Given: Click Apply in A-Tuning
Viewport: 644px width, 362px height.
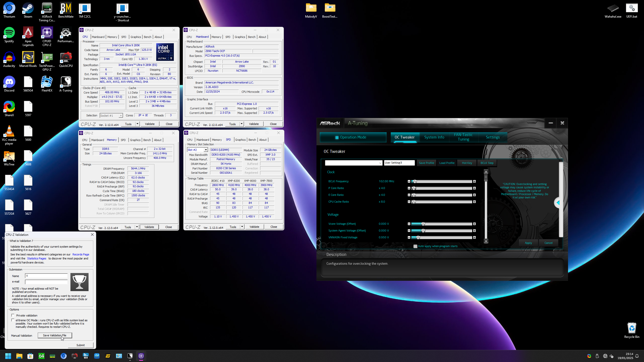Looking at the screenshot, I should (x=528, y=243).
